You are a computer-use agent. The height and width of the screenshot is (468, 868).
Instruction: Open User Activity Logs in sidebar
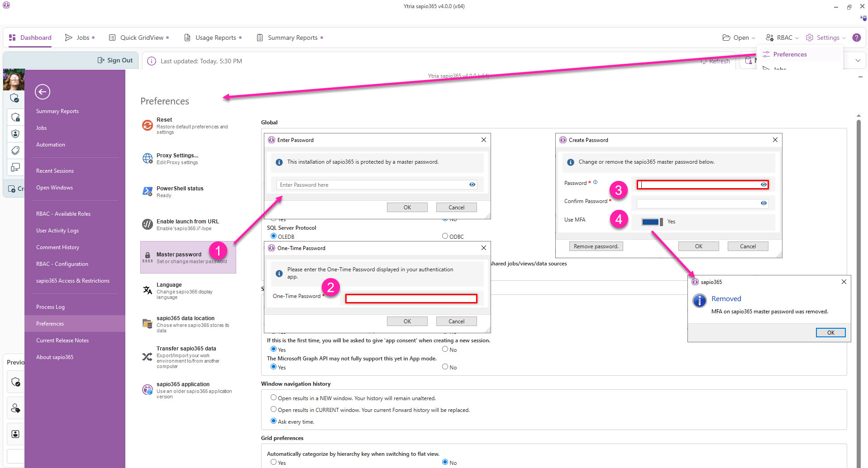point(57,231)
